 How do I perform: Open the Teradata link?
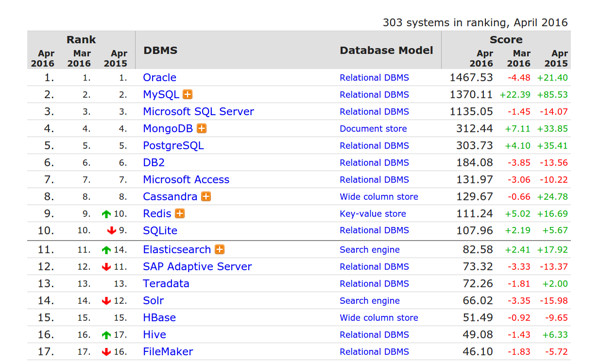coord(166,284)
